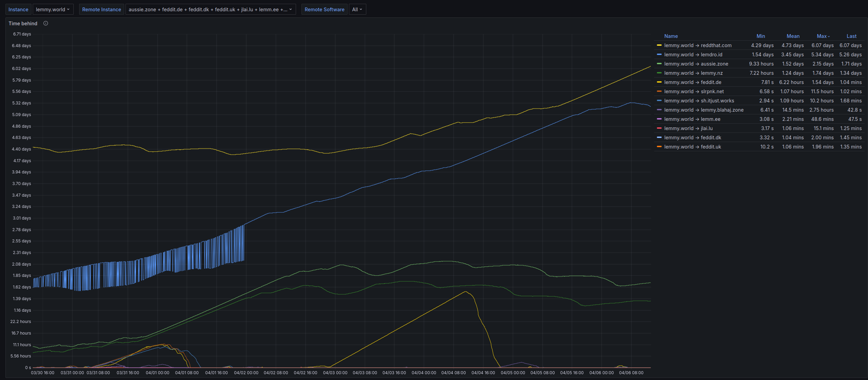
Task: Click reddthat.com Max value 6.07 days
Action: point(822,45)
